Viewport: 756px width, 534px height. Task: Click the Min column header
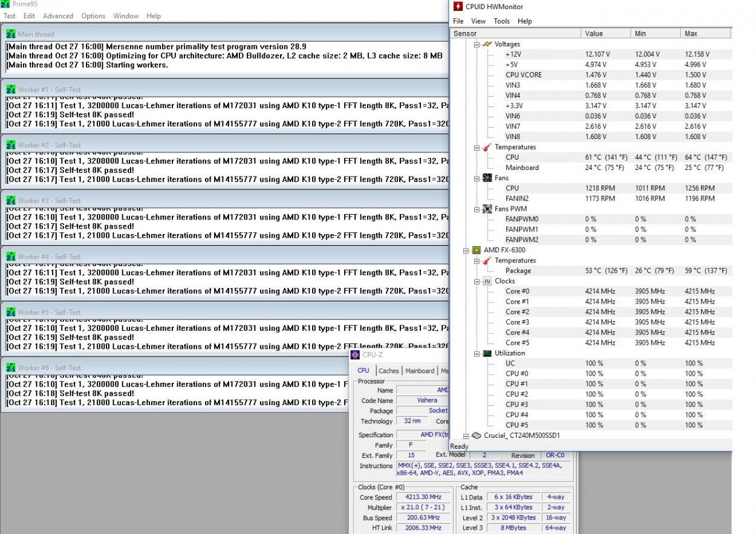click(x=655, y=33)
